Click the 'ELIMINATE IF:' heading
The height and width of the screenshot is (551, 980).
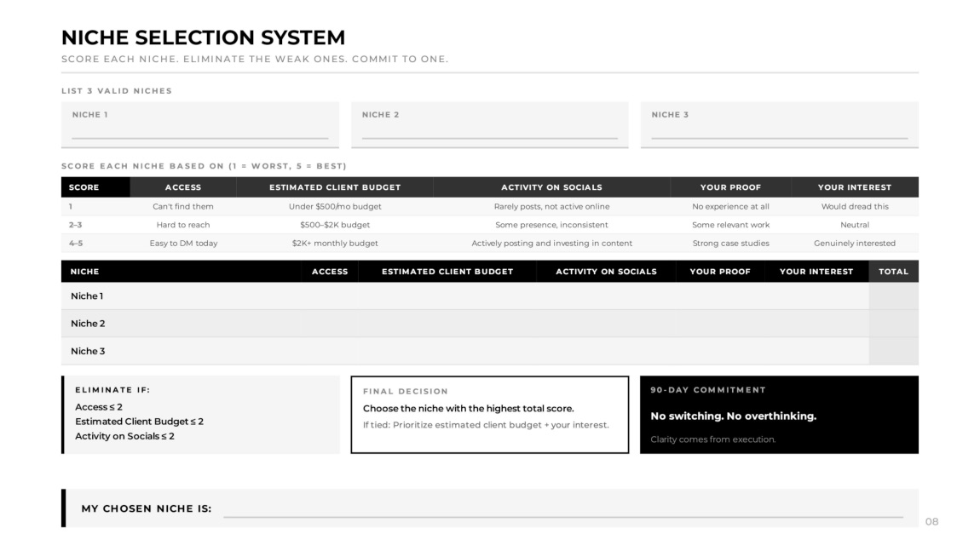click(112, 390)
